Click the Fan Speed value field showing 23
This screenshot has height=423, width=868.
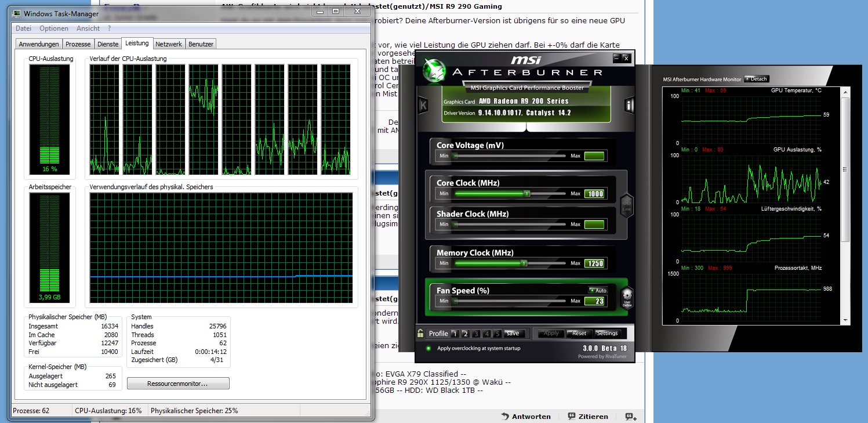pyautogui.click(x=594, y=301)
